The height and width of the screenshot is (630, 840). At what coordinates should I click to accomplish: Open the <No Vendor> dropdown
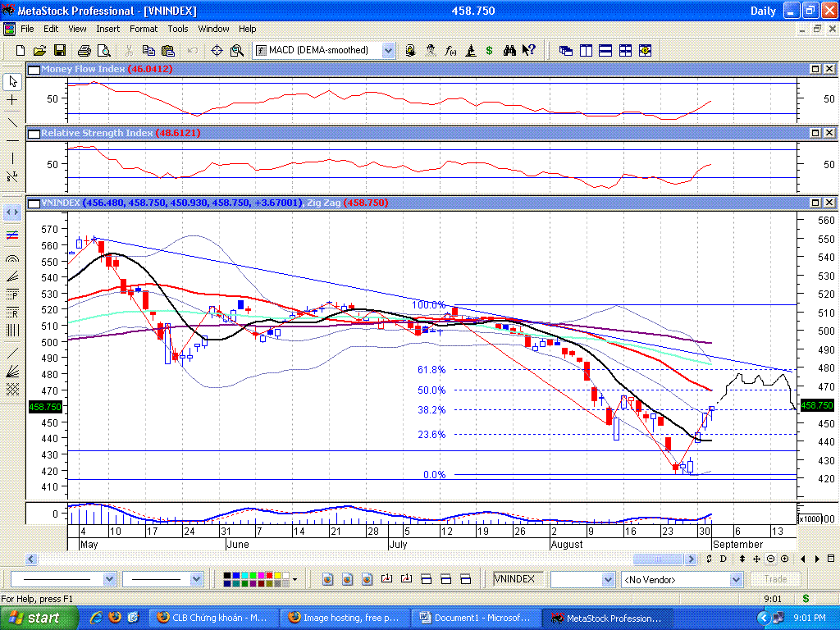click(736, 579)
